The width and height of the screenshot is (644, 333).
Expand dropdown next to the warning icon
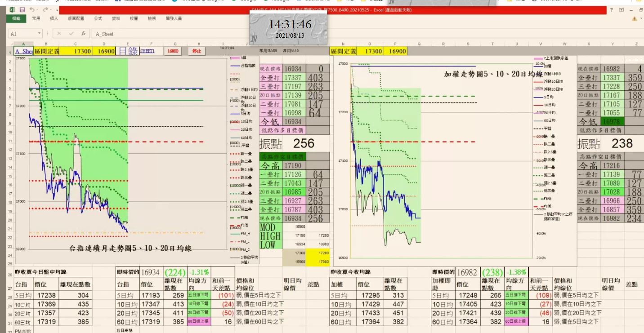click(x=641, y=18)
